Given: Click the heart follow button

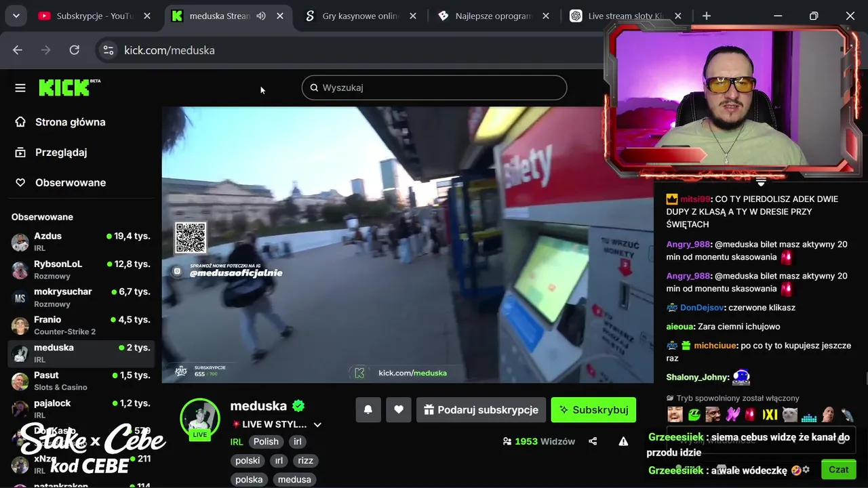Looking at the screenshot, I should [x=399, y=409].
